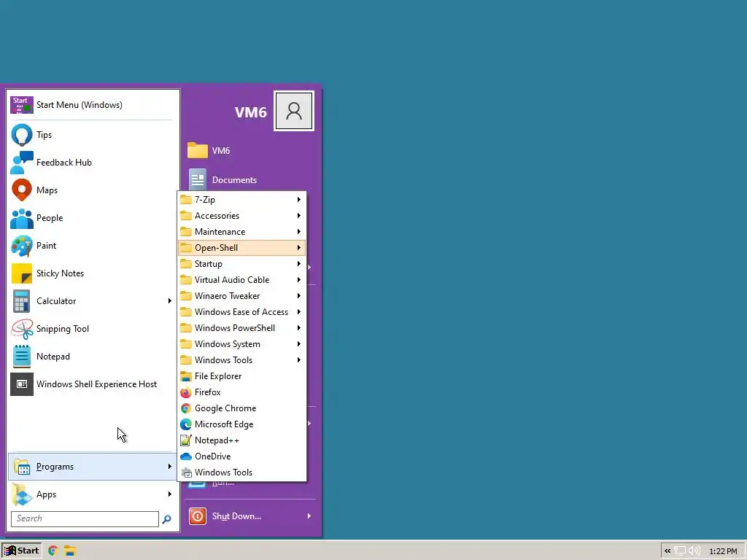This screenshot has width=747, height=560.
Task: Open Windows Ease of Access folder
Action: coord(242,312)
